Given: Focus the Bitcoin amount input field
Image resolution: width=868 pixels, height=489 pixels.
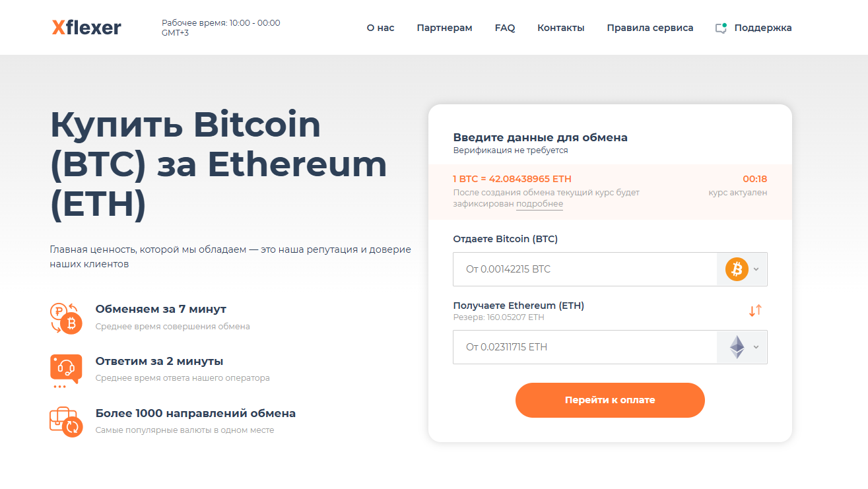Looking at the screenshot, I should 584,269.
